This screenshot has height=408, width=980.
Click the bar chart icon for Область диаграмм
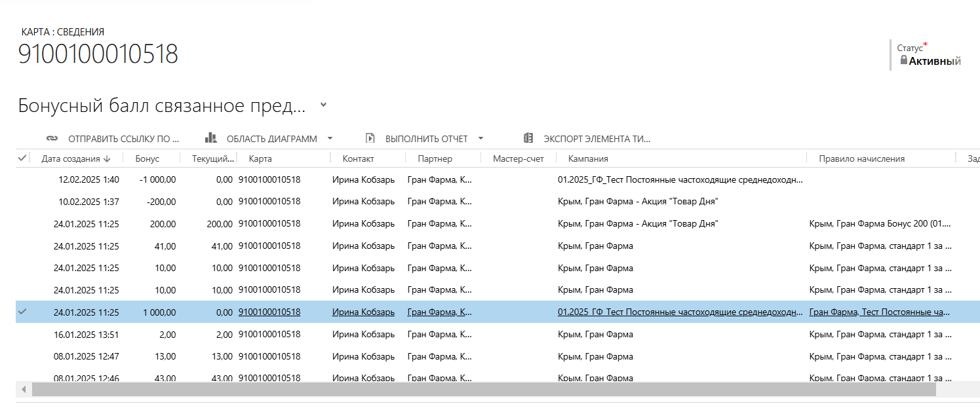[x=210, y=138]
